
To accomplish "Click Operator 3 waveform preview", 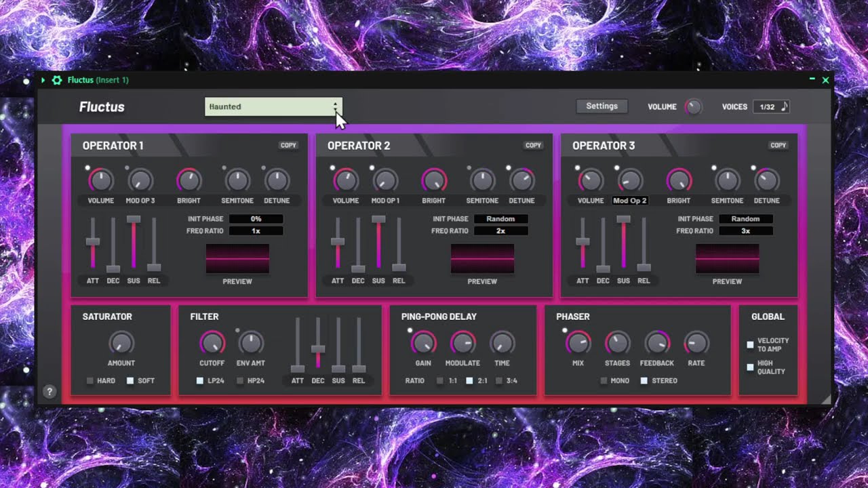I will pos(727,259).
